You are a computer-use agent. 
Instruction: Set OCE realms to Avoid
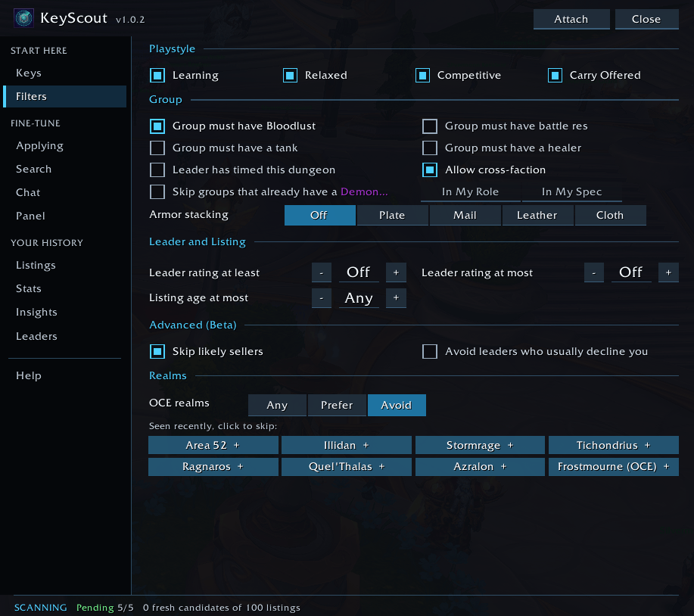[x=397, y=406]
